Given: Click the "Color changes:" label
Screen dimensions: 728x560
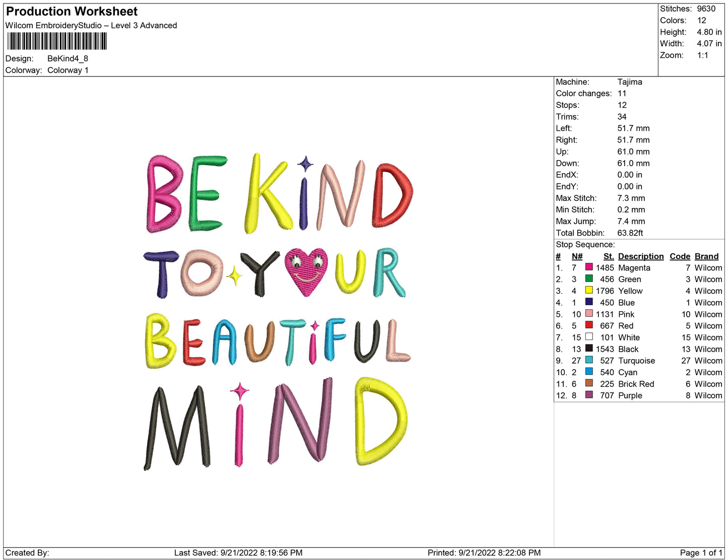Looking at the screenshot, I should [x=583, y=94].
